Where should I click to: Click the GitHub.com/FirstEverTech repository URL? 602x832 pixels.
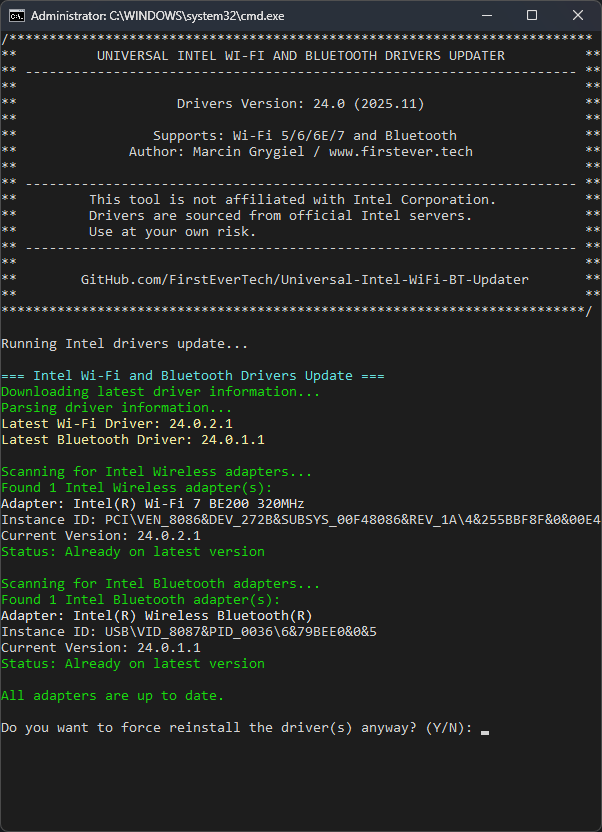point(304,280)
